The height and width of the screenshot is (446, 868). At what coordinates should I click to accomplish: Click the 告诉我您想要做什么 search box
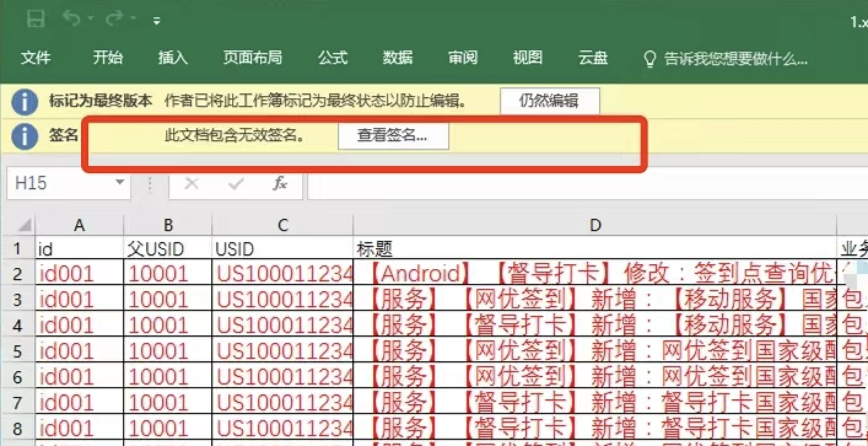[736, 59]
